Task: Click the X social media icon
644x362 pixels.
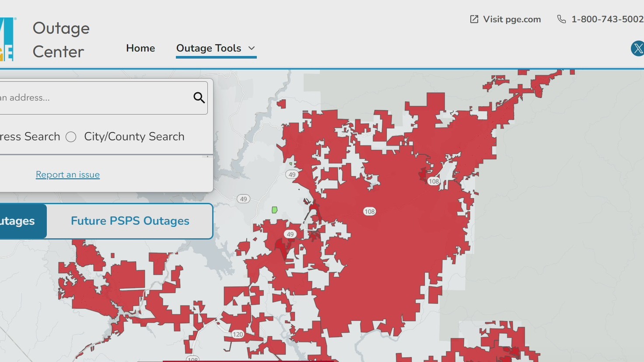Action: pyautogui.click(x=638, y=49)
